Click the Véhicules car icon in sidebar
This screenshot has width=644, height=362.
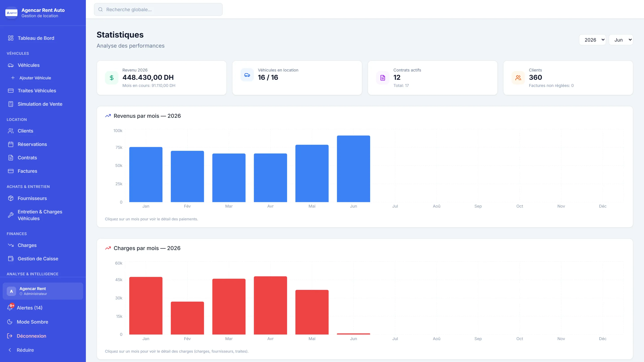(11, 65)
